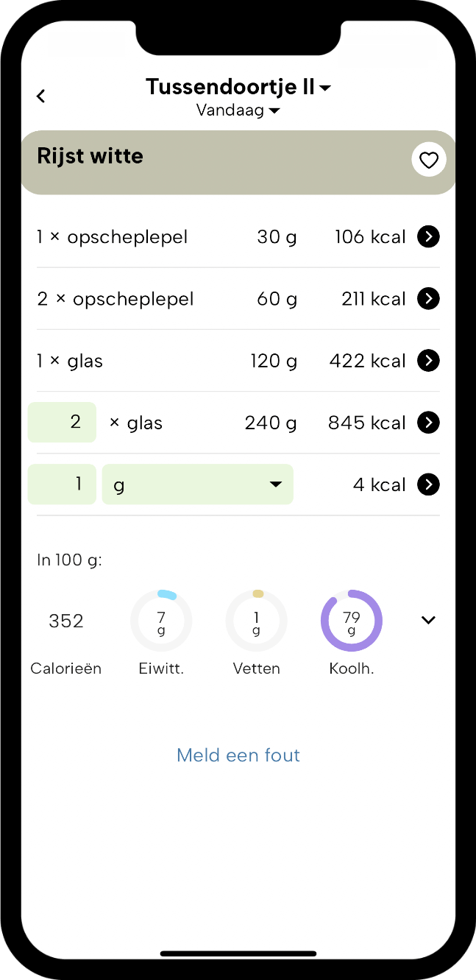Edit the gram quantity field showing 1
The width and height of the screenshot is (476, 980).
[x=62, y=484]
